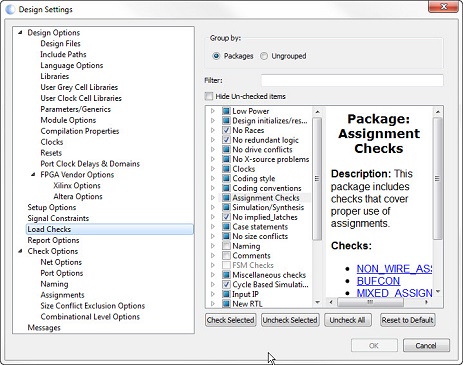Open Design Files settings
This screenshot has width=463, height=365.
click(x=60, y=43)
